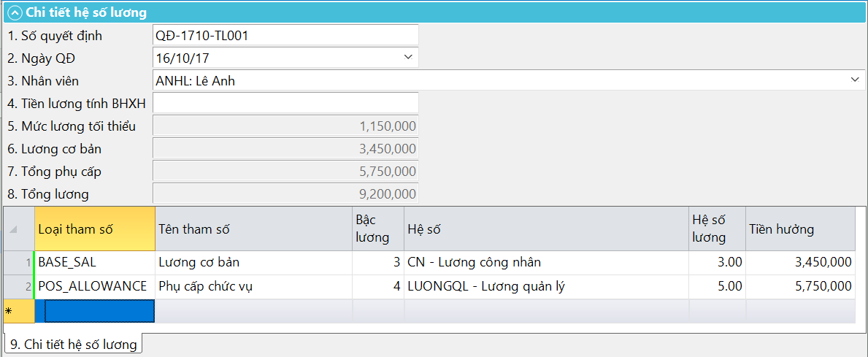This screenshot has height=357, width=868.
Task: Click the Hệ số column header
Action: 545,229
